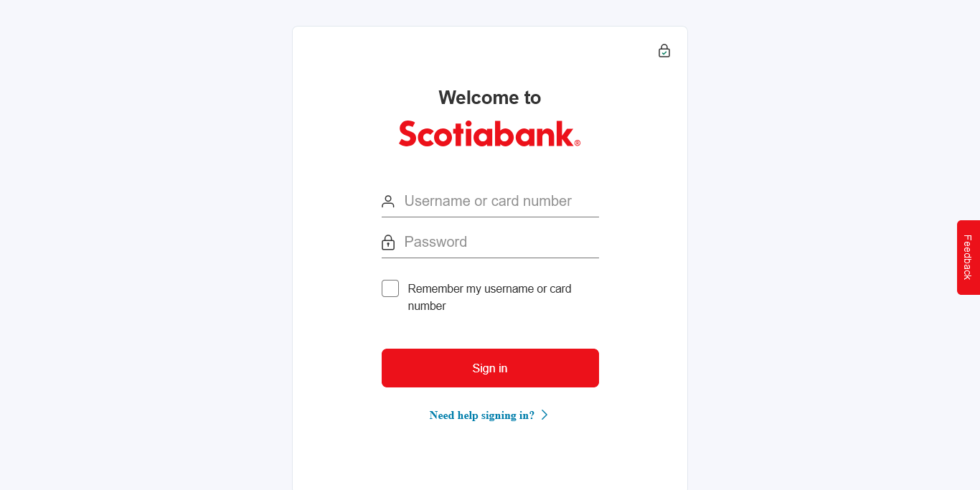Viewport: 980px width, 490px height.
Task: Click the 'S' letter of the Scotiabank wordmark
Action: tap(408, 133)
